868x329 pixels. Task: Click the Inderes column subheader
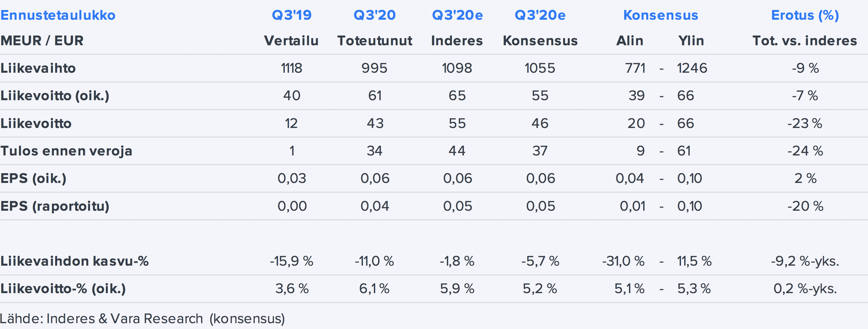[x=457, y=41]
